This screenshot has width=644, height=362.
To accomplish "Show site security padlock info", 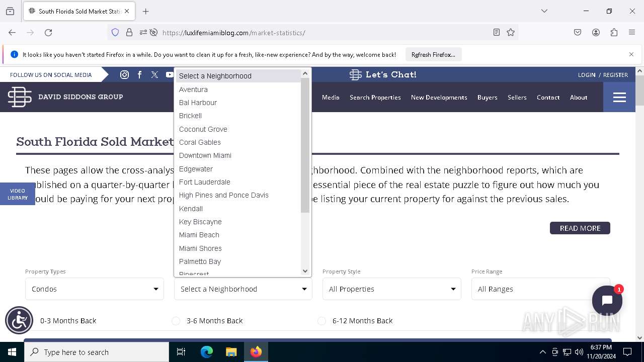I will 129,32.
